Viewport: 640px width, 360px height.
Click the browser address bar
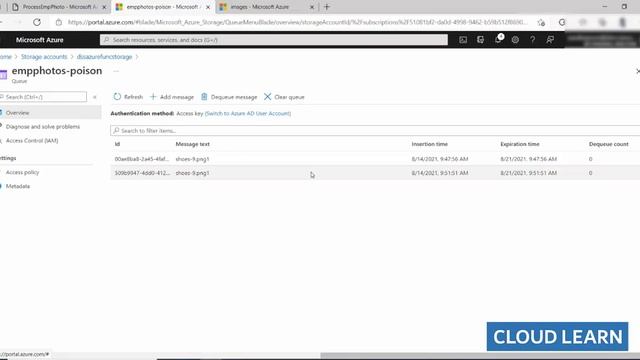click(x=297, y=22)
